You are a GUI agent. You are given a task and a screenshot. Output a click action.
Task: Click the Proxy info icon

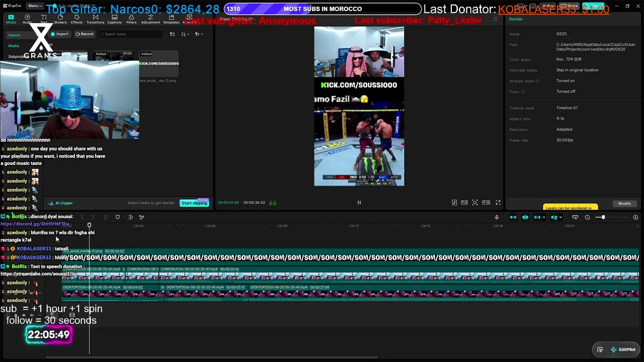coord(523,92)
